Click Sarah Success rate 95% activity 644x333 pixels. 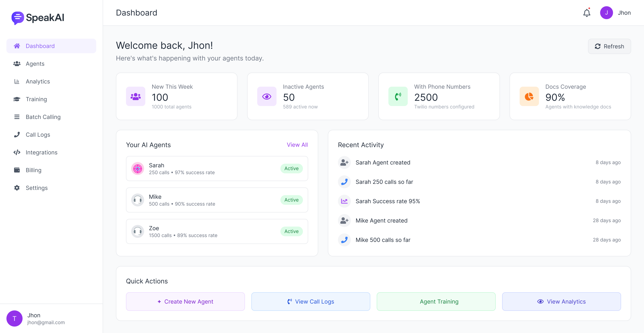[x=388, y=201]
